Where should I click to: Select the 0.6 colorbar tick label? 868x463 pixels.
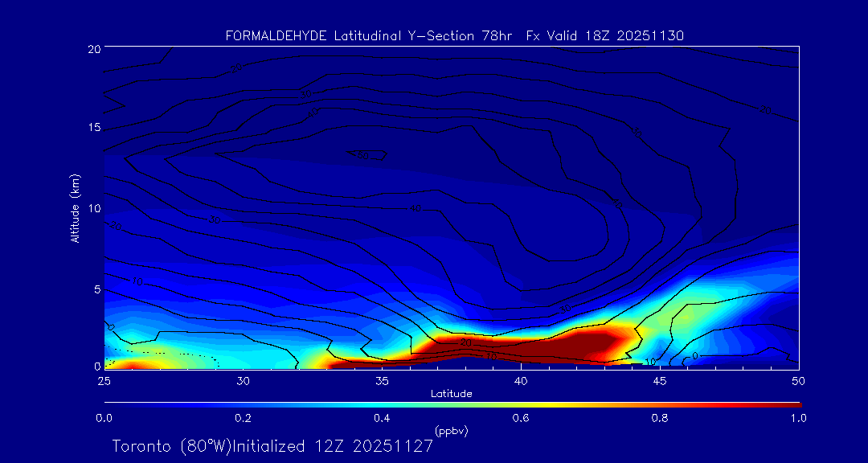pyautogui.click(x=521, y=418)
